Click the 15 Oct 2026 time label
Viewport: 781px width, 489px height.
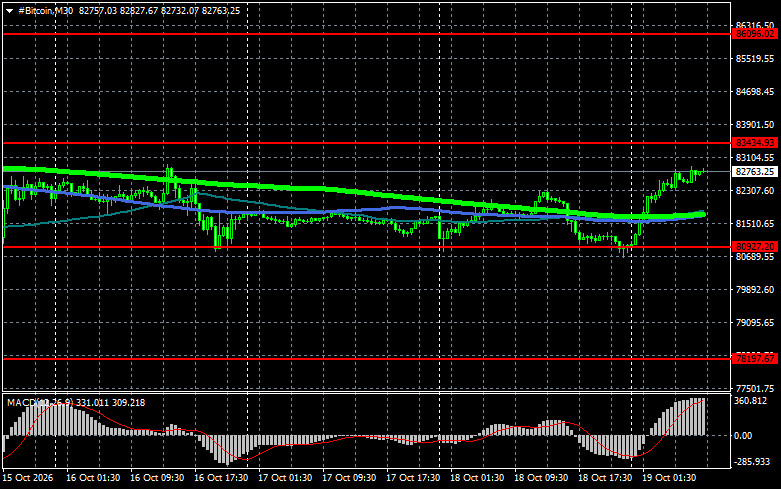pos(27,478)
